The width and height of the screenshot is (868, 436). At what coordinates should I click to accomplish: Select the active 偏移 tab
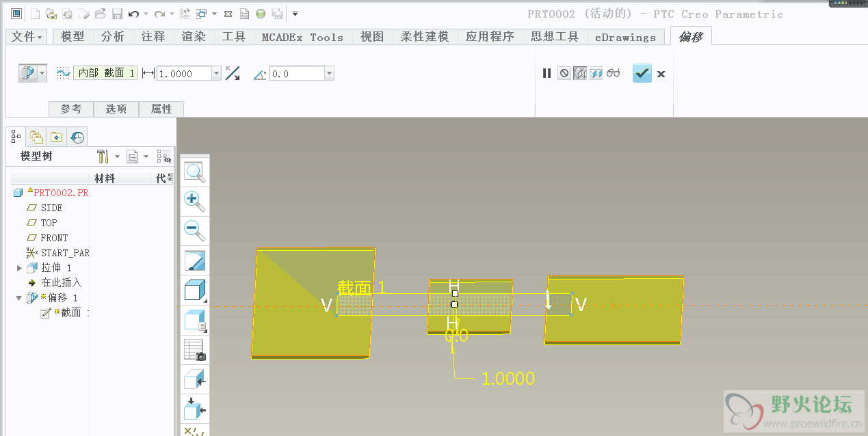click(x=691, y=37)
